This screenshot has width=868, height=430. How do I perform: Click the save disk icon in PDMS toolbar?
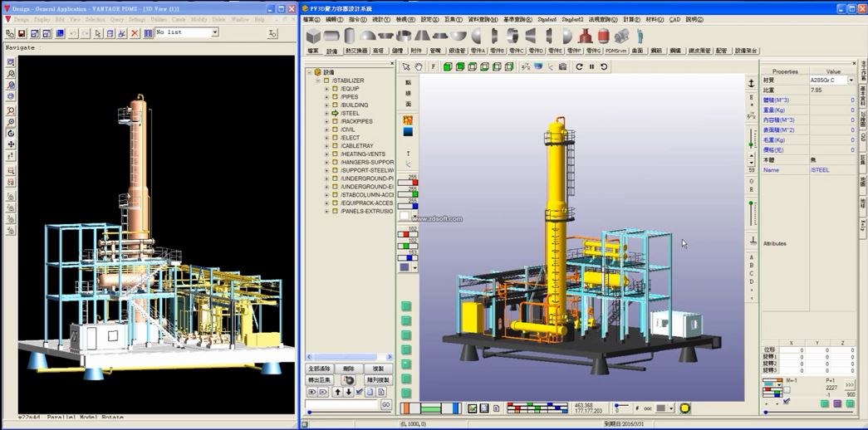(22, 34)
